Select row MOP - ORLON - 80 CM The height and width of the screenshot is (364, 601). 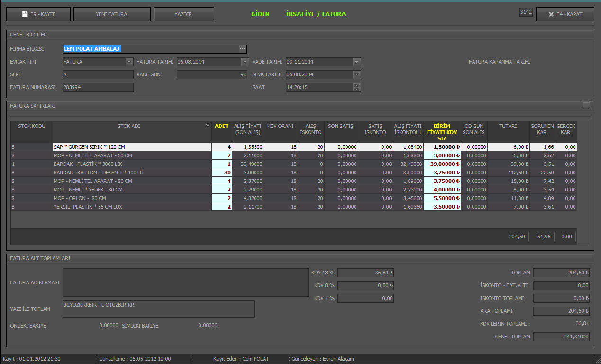[294, 198]
